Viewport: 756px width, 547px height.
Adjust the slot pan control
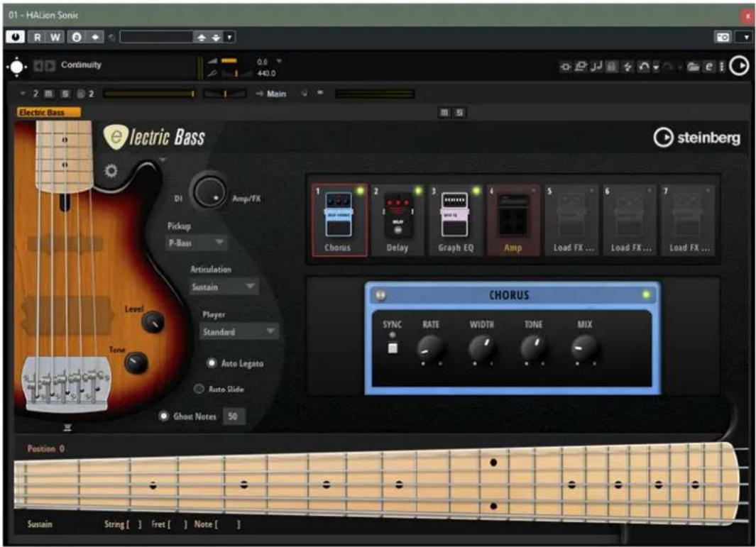click(x=225, y=94)
